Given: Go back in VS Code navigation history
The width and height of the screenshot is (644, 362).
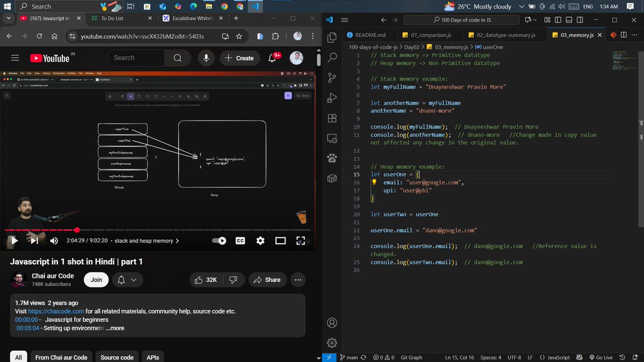Looking at the screenshot, I should (383, 20).
